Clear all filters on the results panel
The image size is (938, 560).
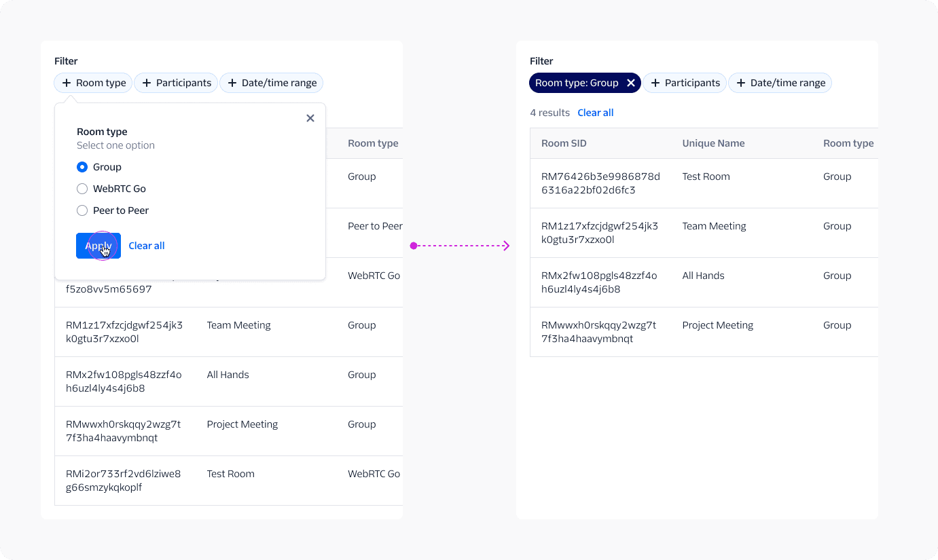click(595, 112)
